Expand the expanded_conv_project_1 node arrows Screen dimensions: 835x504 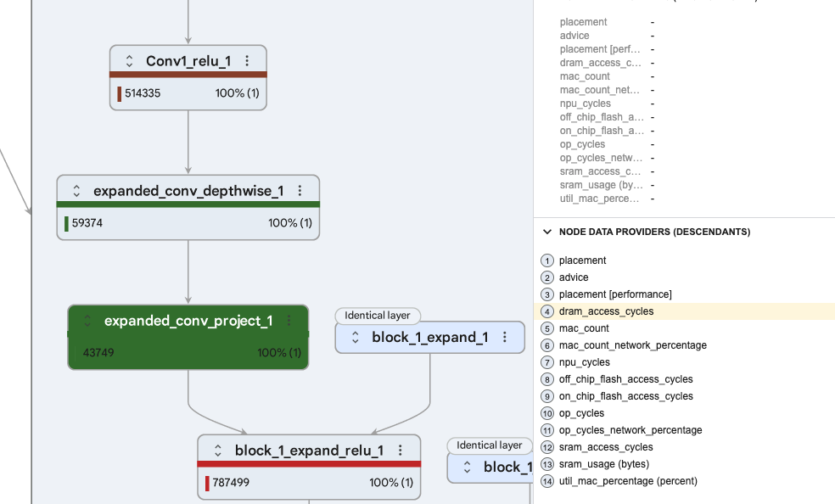[x=88, y=321]
